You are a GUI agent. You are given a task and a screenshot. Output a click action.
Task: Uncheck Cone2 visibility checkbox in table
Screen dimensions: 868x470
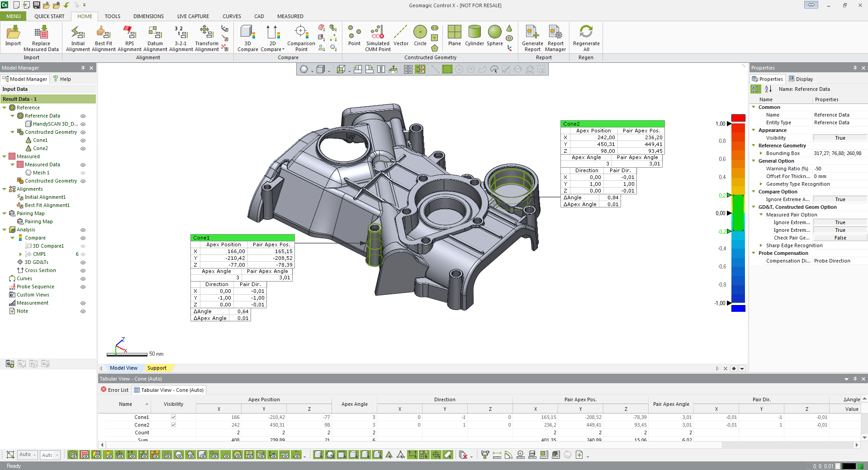coord(173,425)
